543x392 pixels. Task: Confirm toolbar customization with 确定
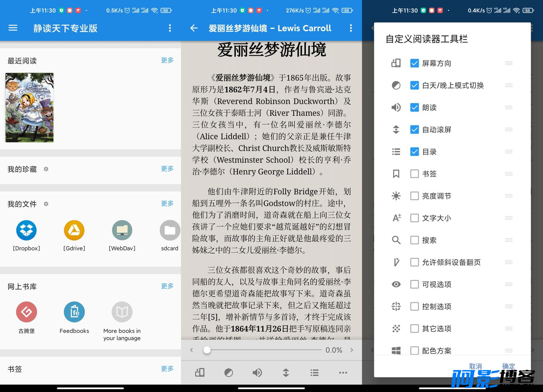coord(509,366)
